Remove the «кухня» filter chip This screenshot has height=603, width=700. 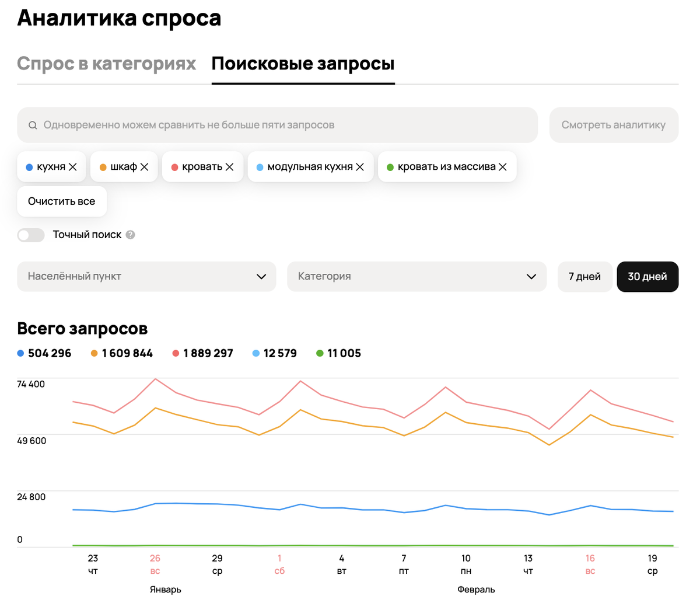[x=73, y=166]
